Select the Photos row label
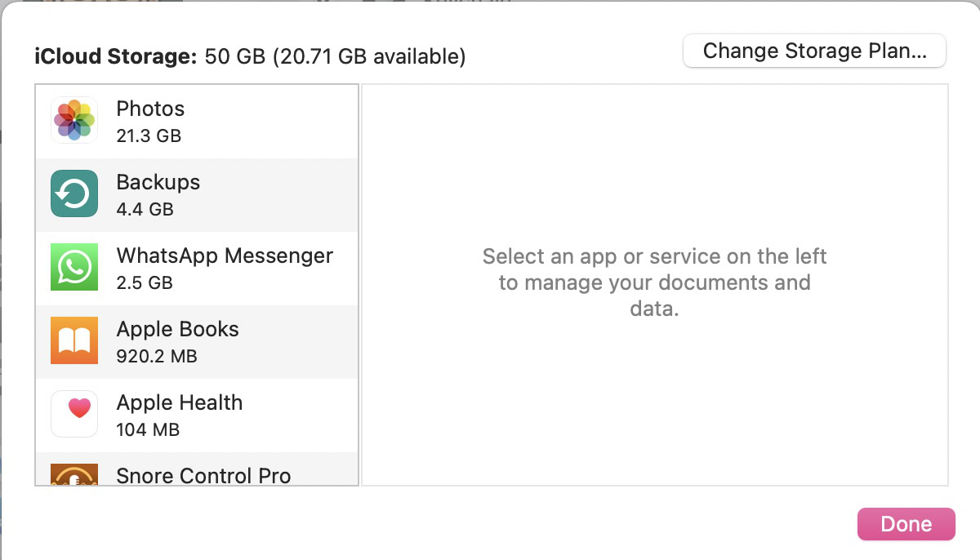980x560 pixels. tap(150, 109)
